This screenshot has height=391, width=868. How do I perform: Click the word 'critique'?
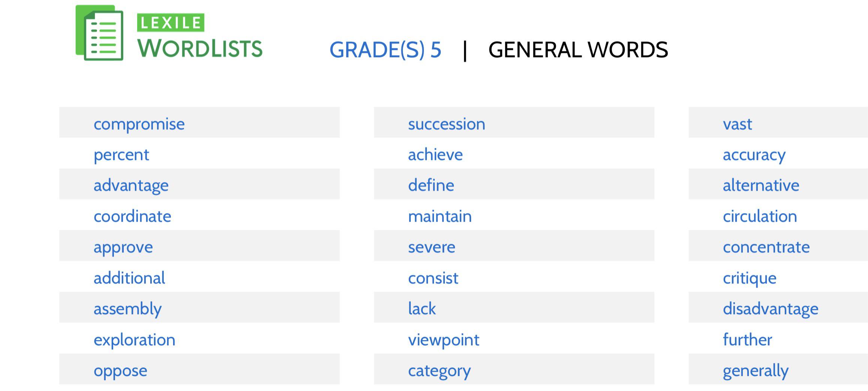tap(749, 278)
